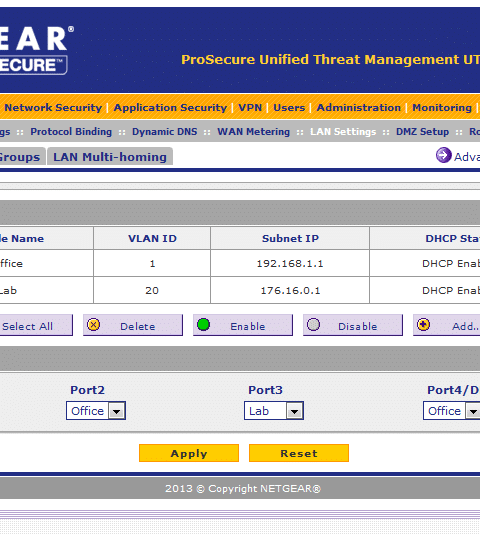480x535 pixels.
Task: Click the Disable button label
Action: point(358,327)
